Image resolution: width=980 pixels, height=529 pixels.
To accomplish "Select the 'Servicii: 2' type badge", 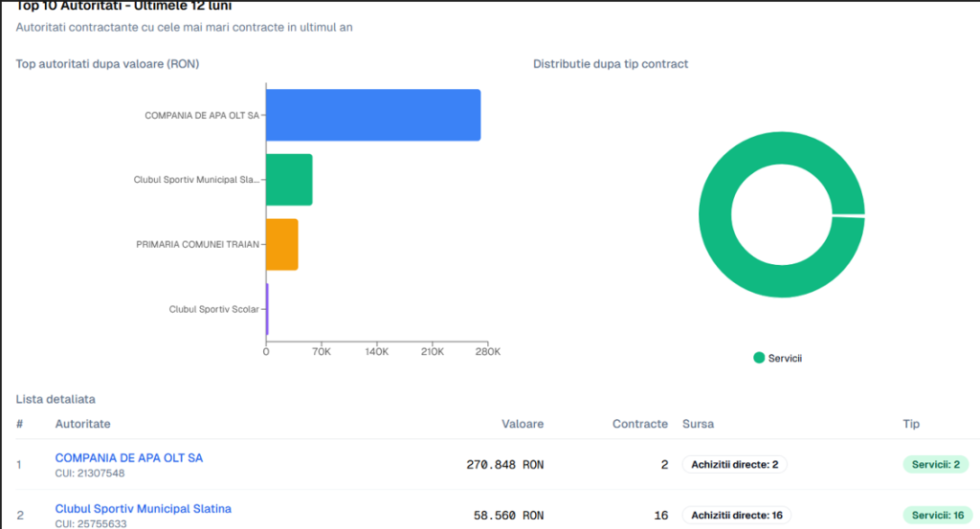I will 936,465.
